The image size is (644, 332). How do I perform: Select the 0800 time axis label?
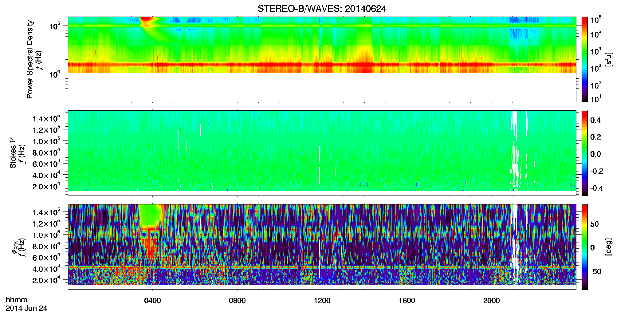(x=237, y=301)
